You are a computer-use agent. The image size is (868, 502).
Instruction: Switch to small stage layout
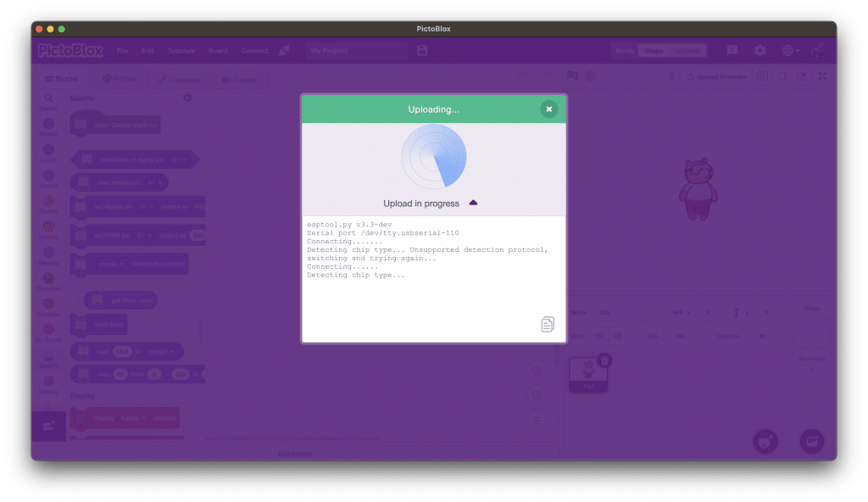[783, 76]
